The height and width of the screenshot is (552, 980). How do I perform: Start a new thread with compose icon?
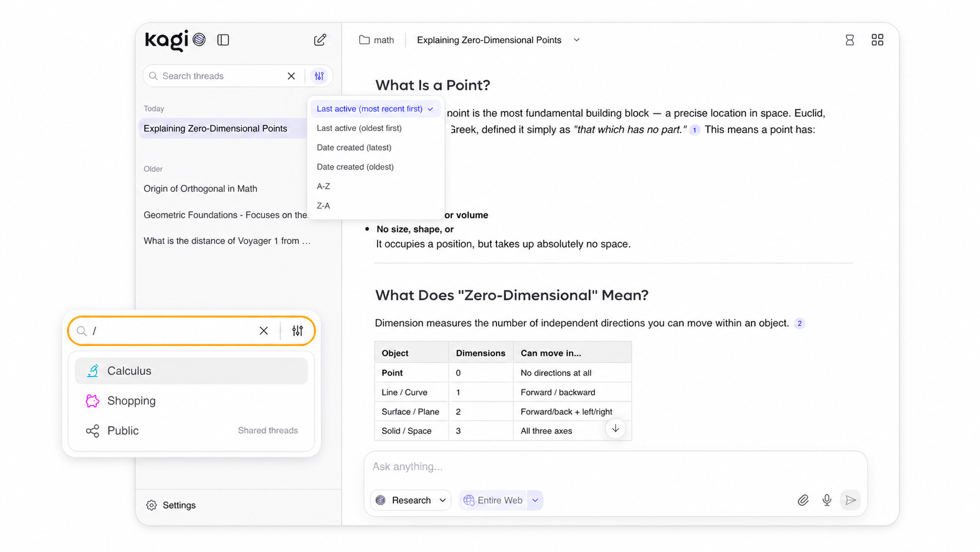point(320,40)
